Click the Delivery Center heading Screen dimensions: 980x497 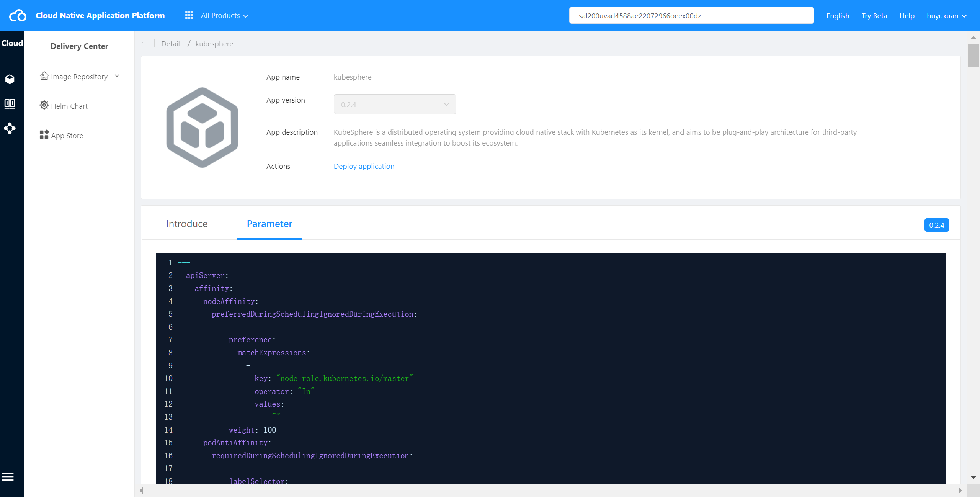pos(79,46)
